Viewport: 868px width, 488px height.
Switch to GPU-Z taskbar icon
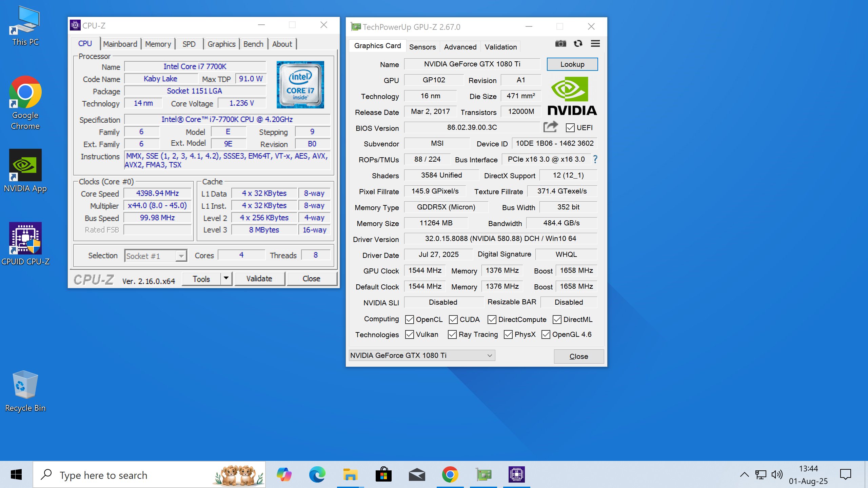point(483,474)
